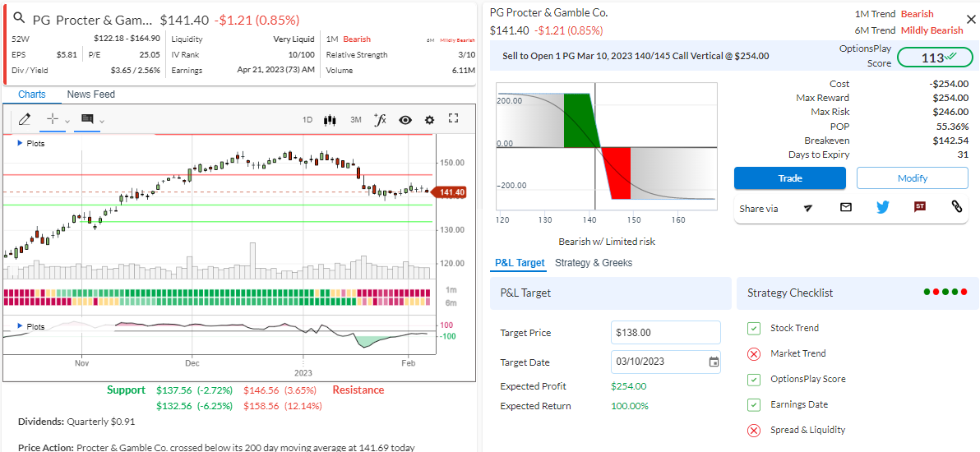This screenshot has height=452, width=980.
Task: Share the trade on StockTwits ST icon
Action: pyautogui.click(x=919, y=206)
